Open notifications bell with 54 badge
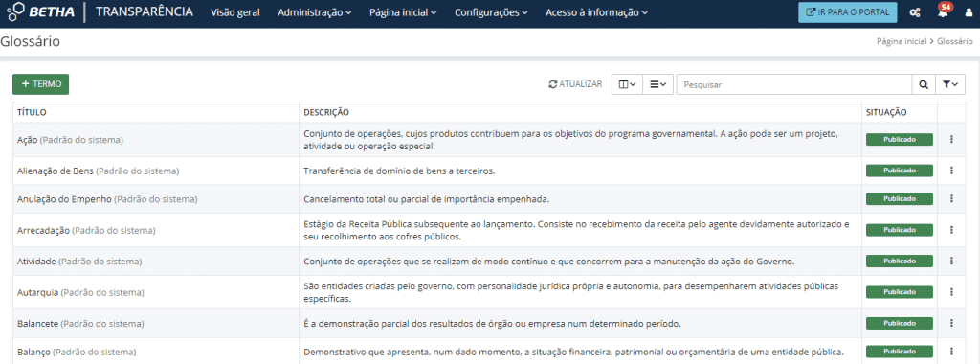This screenshot has height=364, width=980. (943, 11)
